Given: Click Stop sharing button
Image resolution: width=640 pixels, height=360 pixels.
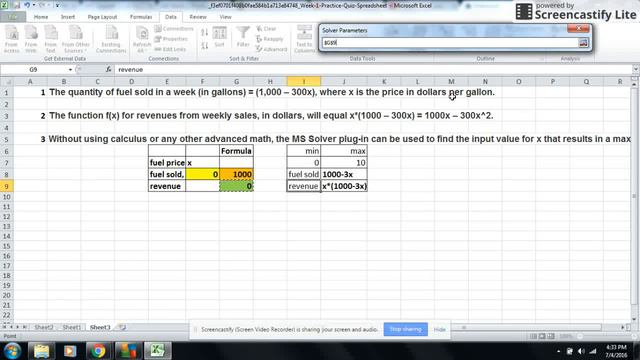Looking at the screenshot, I should pos(405,329).
